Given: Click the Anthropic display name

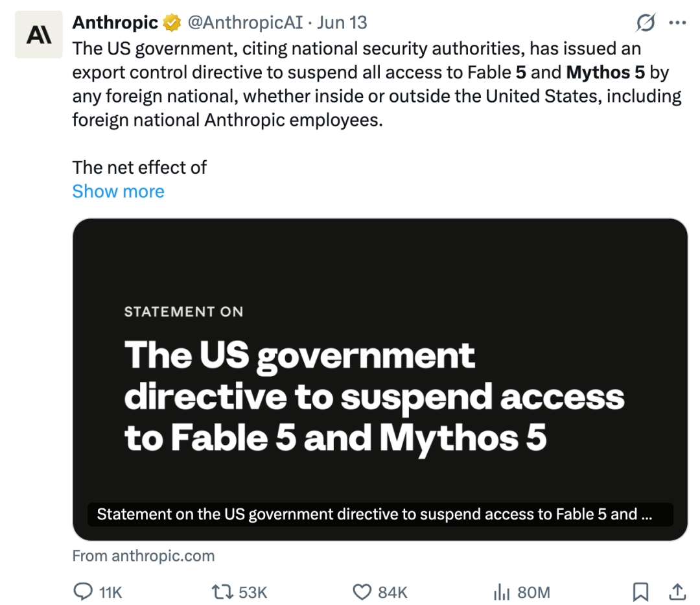Looking at the screenshot, I should [x=115, y=22].
